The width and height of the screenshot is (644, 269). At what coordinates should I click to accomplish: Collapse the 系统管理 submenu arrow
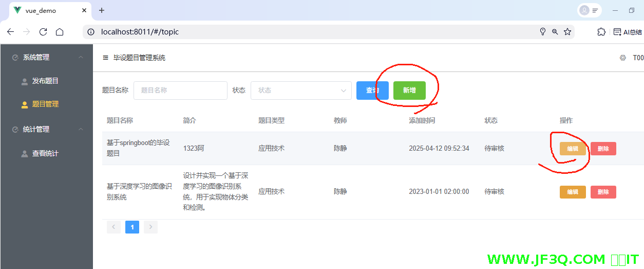81,57
